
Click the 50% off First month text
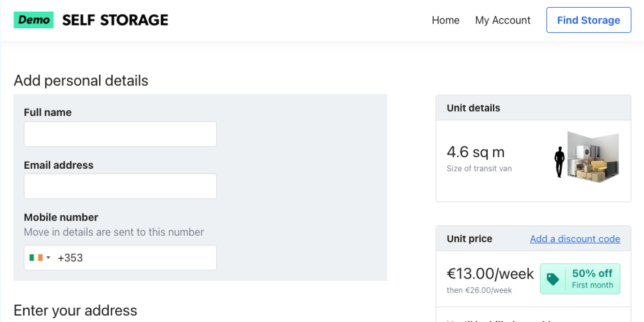592,279
